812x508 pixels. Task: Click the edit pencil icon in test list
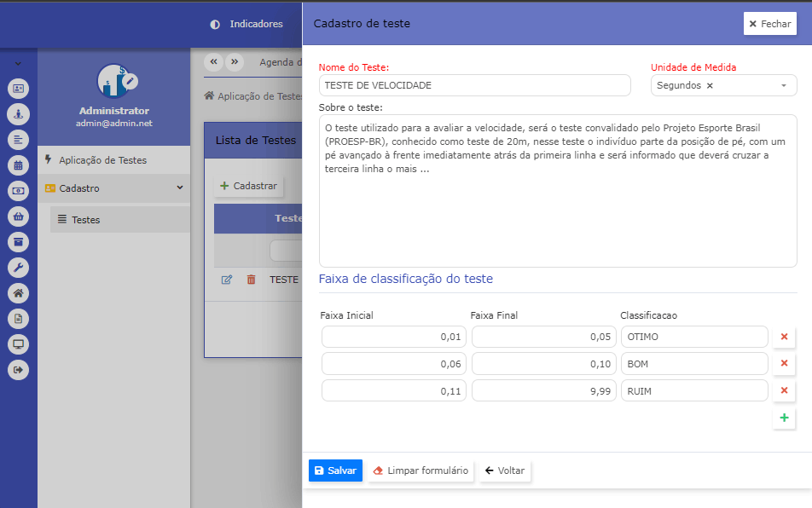[227, 280]
